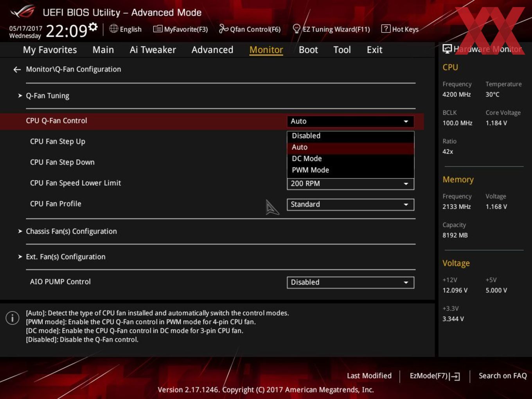This screenshot has width=532, height=399.
Task: Select the Monitor tab
Action: (266, 50)
